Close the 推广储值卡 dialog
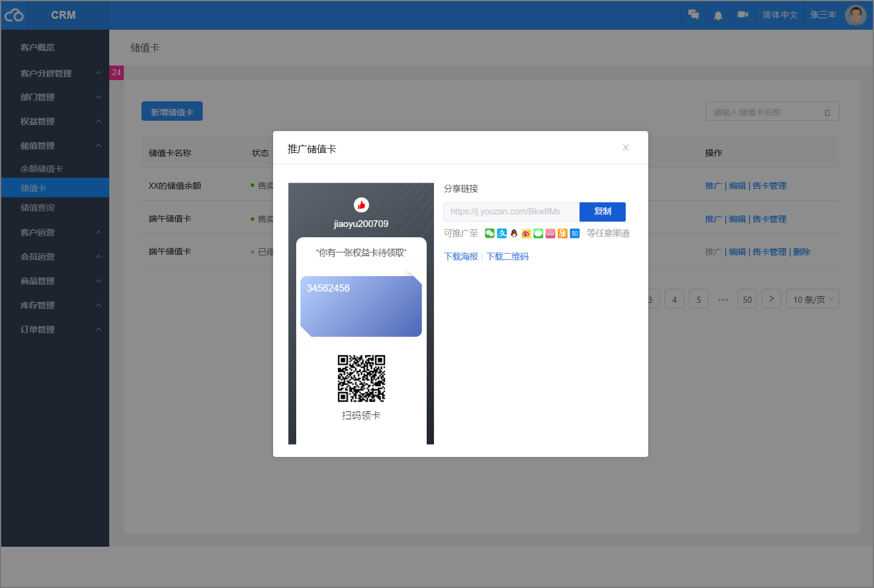This screenshot has height=588, width=874. point(625,147)
